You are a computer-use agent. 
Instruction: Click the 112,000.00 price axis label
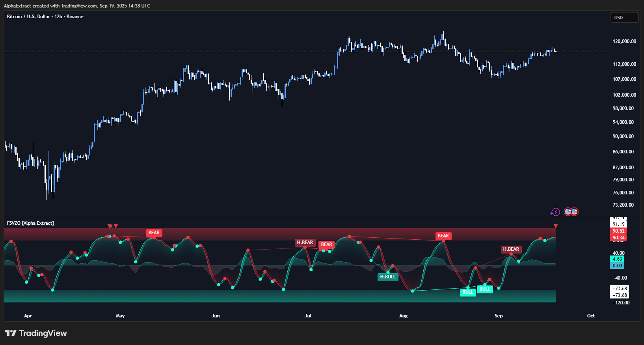[624, 64]
